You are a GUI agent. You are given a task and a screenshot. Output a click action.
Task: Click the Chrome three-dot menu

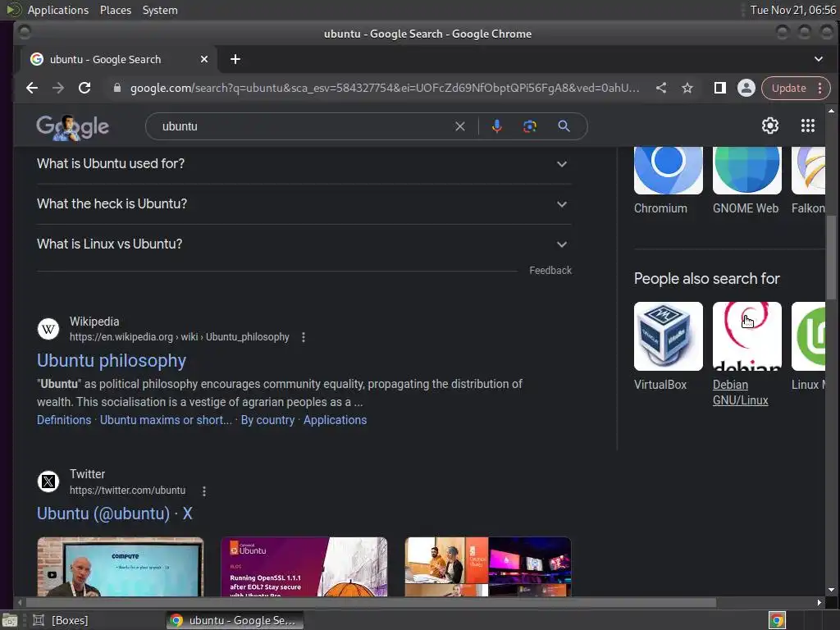pos(820,88)
